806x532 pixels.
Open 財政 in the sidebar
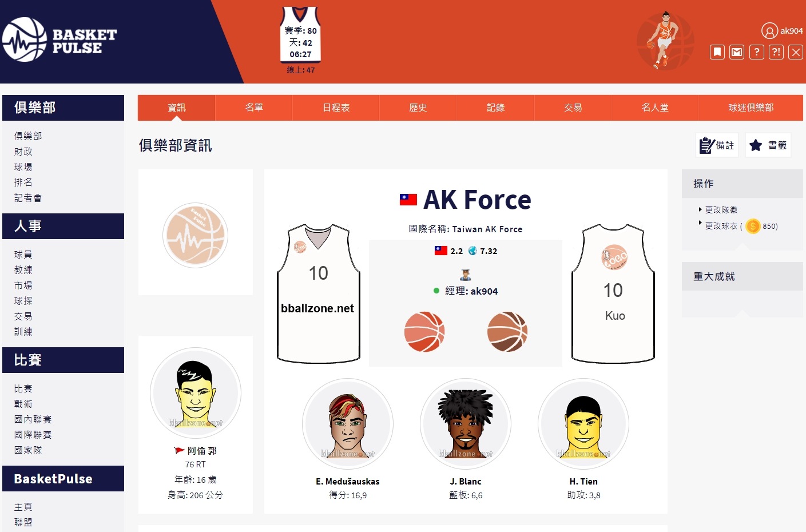tap(23, 152)
